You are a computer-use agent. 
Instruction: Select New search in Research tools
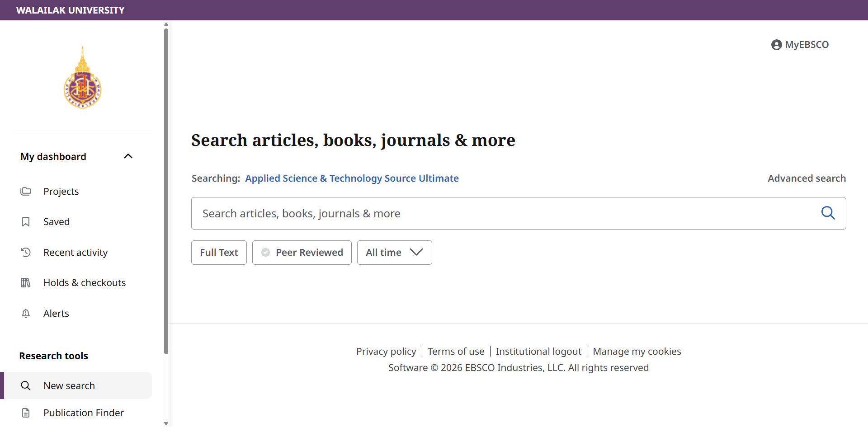69,385
